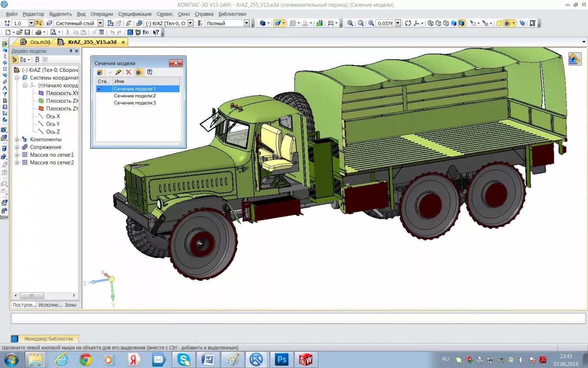Activate the context help arrow-question icon
This screenshot has height=368, width=588.
click(156, 32)
